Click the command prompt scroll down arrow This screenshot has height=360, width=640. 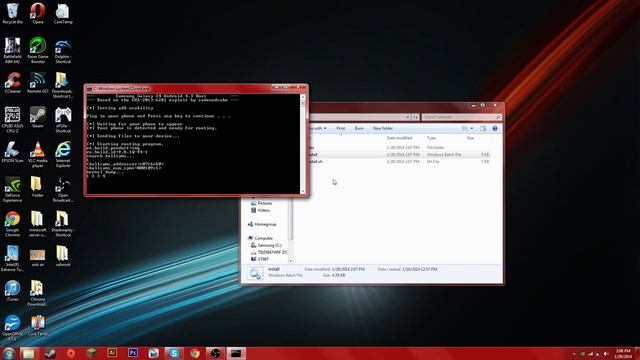303,191
